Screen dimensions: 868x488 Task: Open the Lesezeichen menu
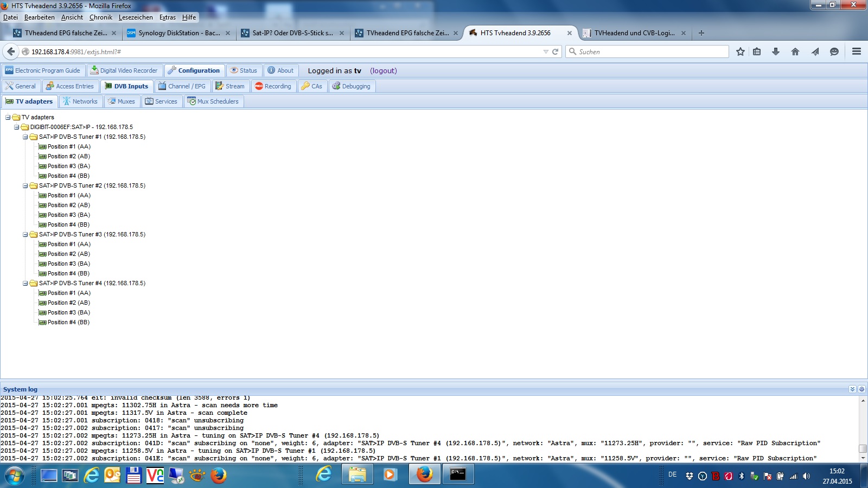pyautogui.click(x=136, y=17)
